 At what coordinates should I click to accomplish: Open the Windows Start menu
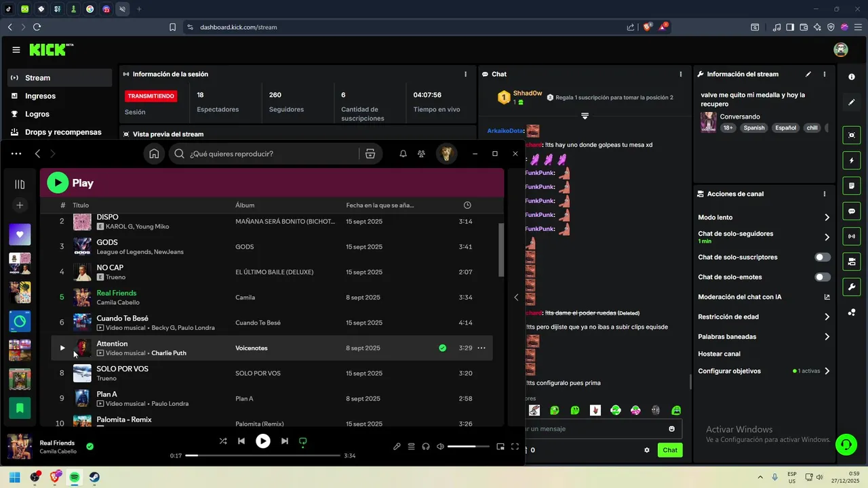point(15,477)
